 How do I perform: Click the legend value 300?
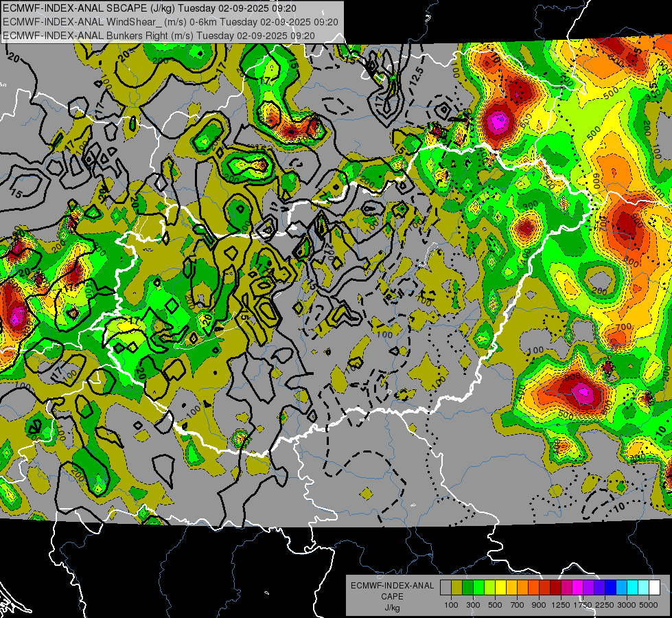(473, 605)
